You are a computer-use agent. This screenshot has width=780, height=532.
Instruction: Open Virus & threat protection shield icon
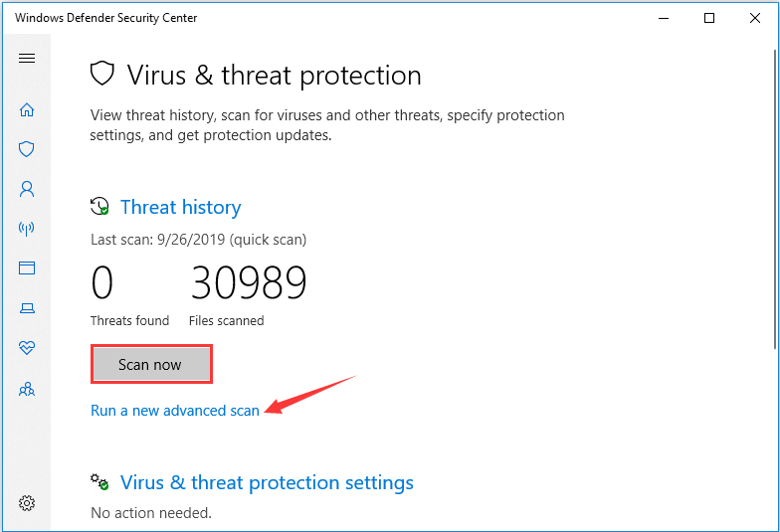click(x=26, y=149)
